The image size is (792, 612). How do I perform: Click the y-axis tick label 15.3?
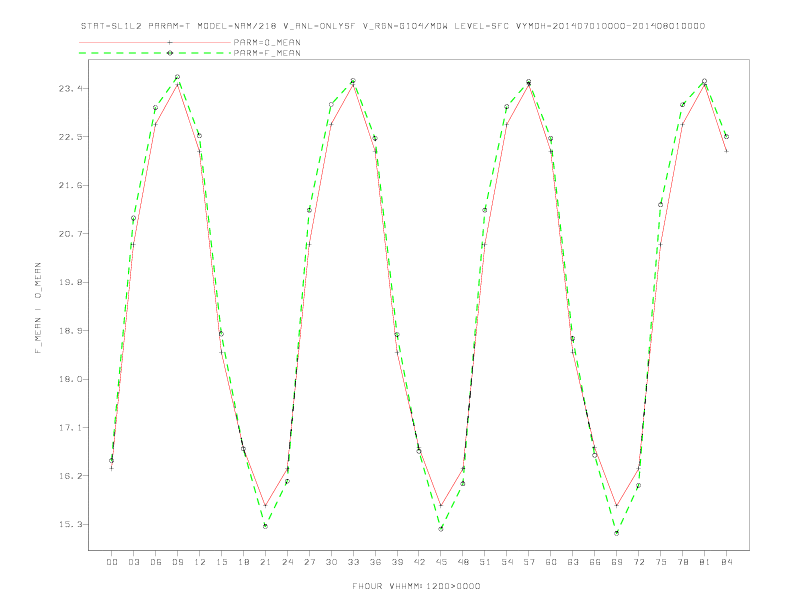[70, 524]
